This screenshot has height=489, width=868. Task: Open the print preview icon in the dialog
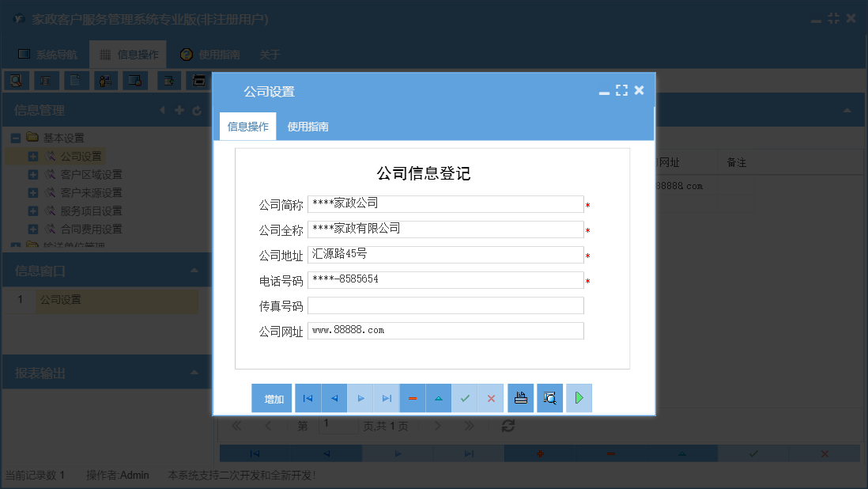pos(549,398)
